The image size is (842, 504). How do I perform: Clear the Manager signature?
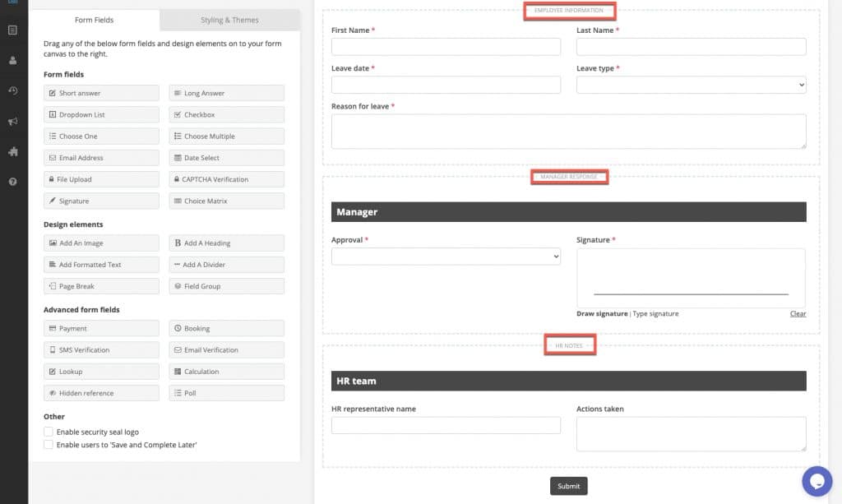pos(797,313)
